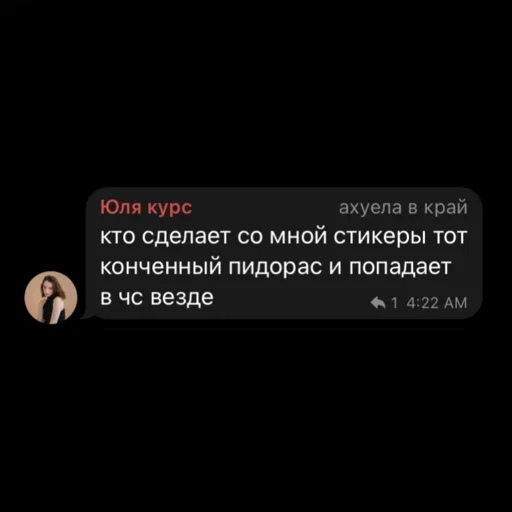
Task: Open the thread via reply count 1
Action: pyautogui.click(x=394, y=303)
